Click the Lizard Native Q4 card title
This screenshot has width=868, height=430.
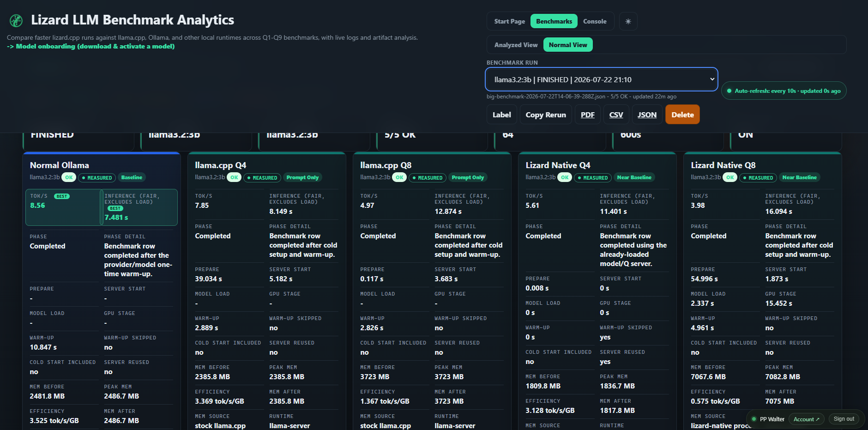pos(558,165)
